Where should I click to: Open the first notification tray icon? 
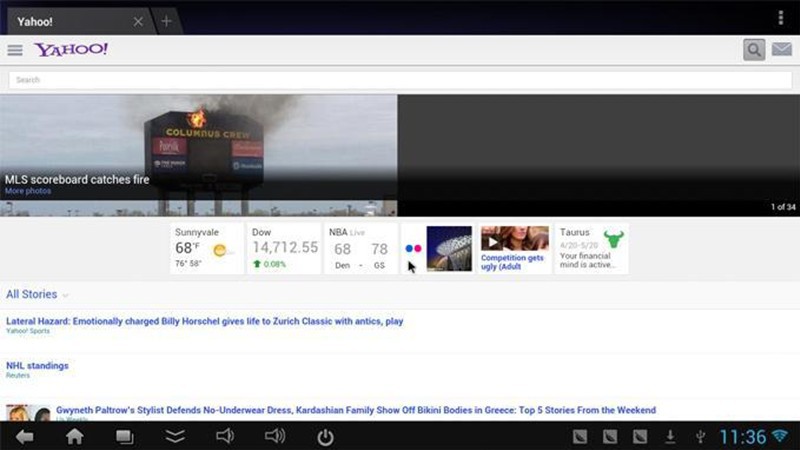point(580,437)
